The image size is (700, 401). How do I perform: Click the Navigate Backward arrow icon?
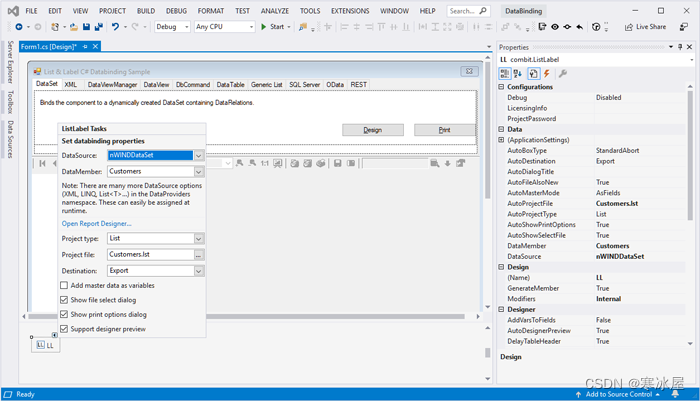click(19, 27)
